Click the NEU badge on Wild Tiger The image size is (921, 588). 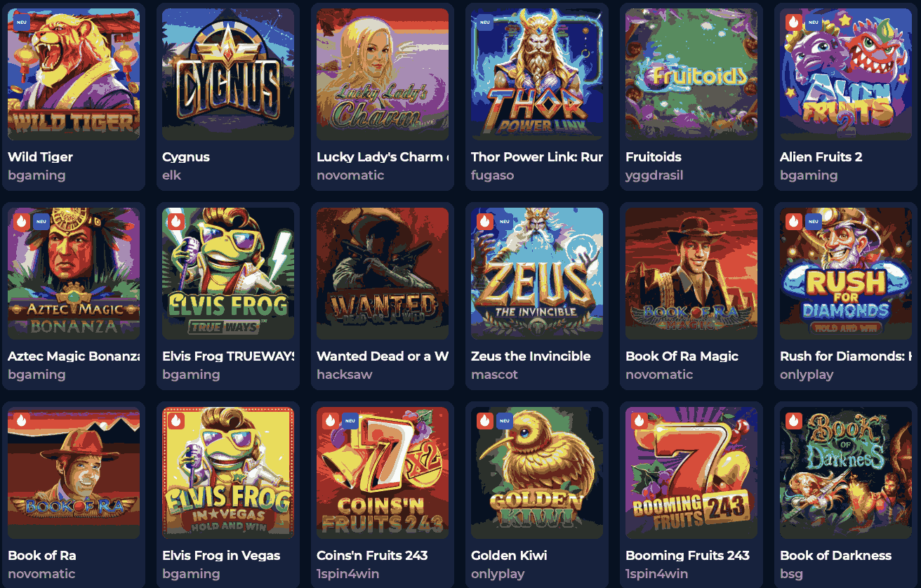tap(21, 22)
